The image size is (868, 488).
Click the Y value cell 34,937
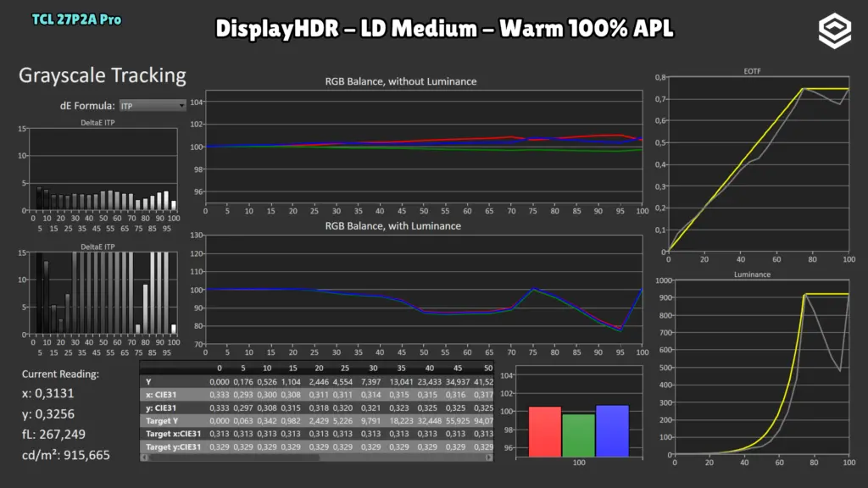coord(458,382)
